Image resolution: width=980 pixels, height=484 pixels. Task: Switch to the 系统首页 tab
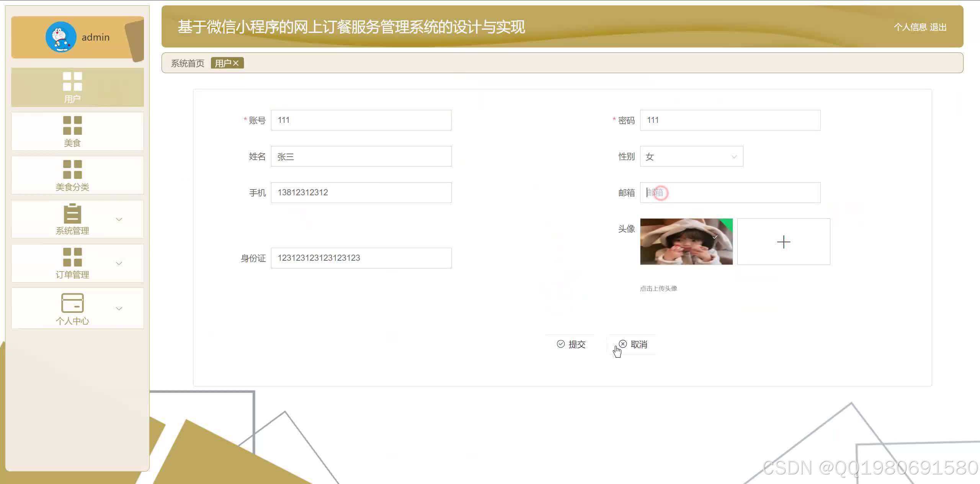pyautogui.click(x=188, y=63)
